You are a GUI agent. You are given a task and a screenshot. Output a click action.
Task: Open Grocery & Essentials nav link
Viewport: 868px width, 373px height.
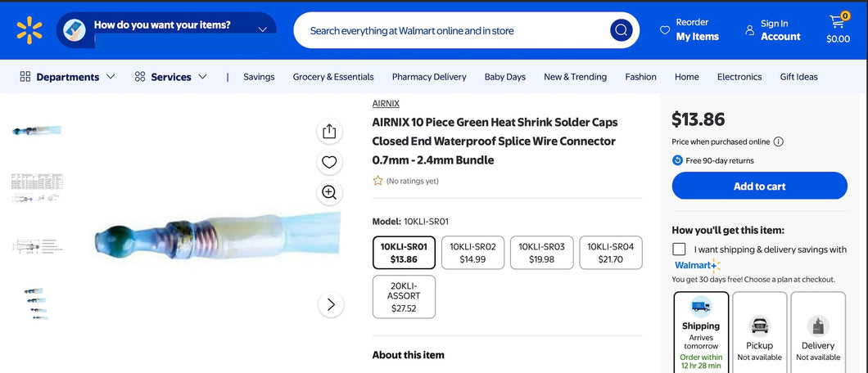click(x=333, y=77)
